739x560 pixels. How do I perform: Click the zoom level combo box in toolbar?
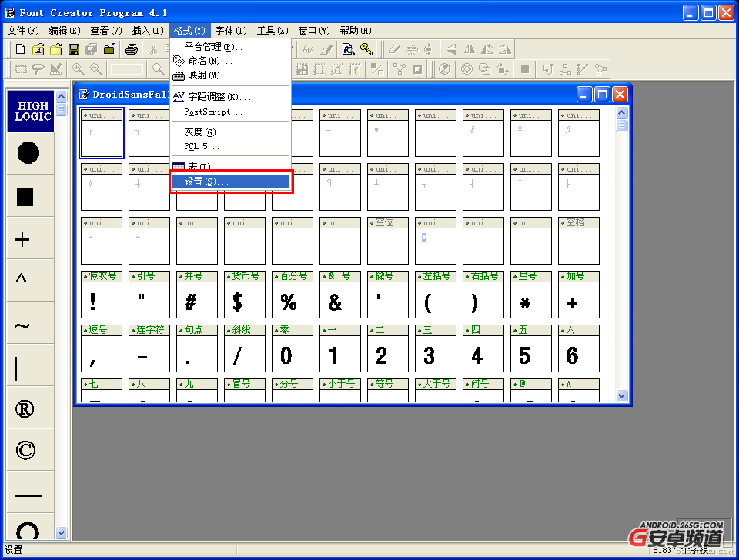[x=125, y=68]
